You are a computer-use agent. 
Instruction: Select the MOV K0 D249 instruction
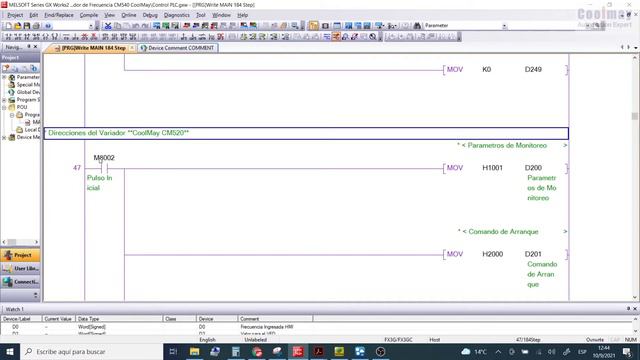505,70
